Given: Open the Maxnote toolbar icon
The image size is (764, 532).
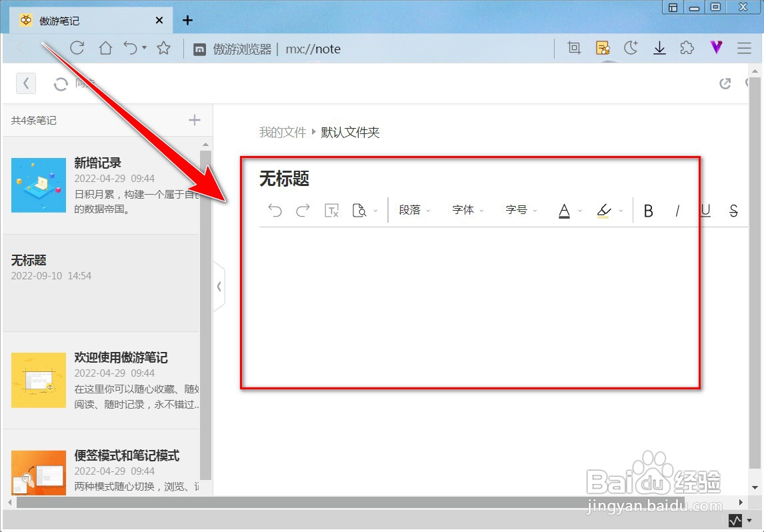Looking at the screenshot, I should [x=603, y=48].
